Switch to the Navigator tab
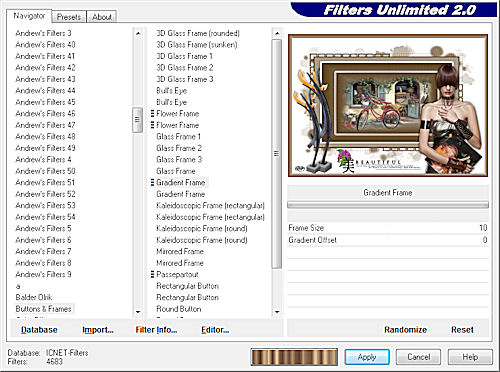Screen dimensions: 500x372 coord(29,16)
